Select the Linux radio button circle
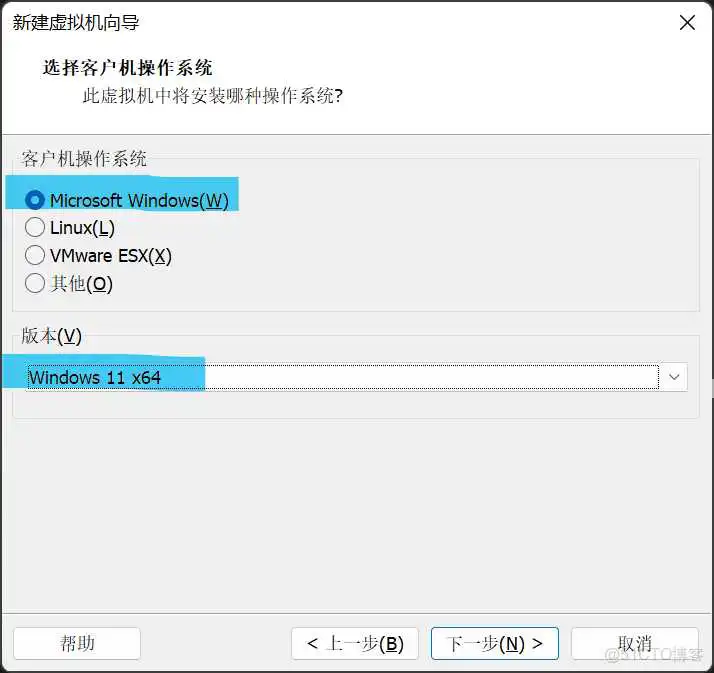Viewport: 714px width, 673px height. coord(35,228)
